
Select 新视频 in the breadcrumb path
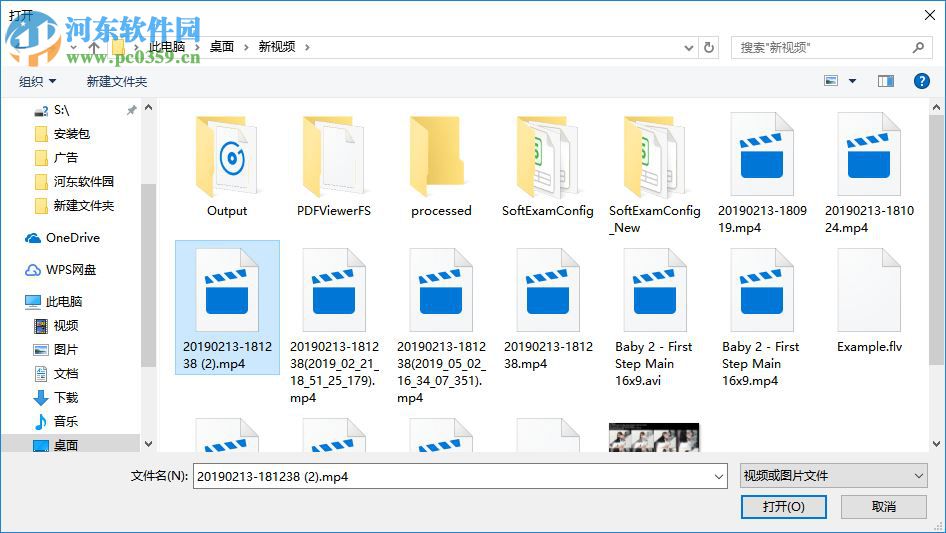coord(277,47)
